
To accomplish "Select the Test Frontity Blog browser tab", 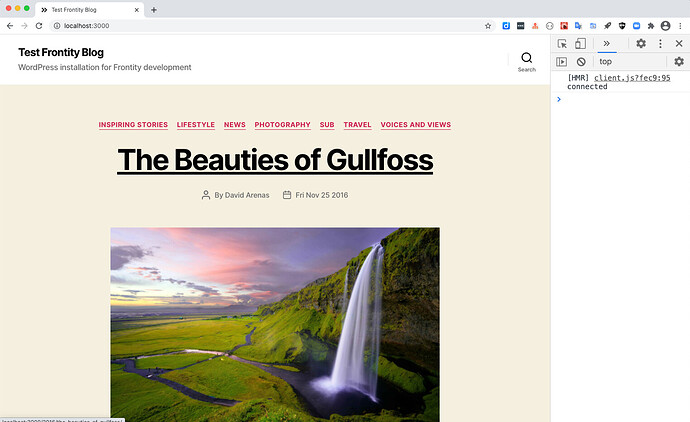I will (85, 9).
